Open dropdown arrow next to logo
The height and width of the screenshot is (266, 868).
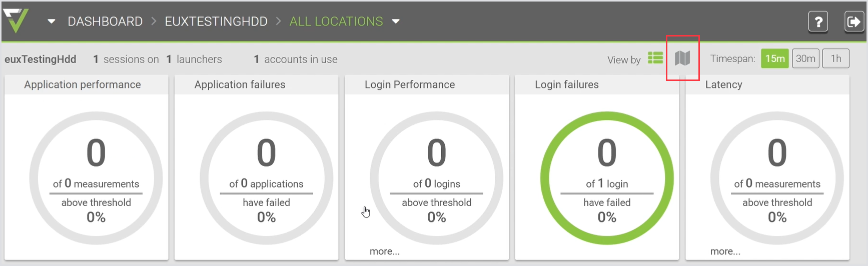[51, 21]
